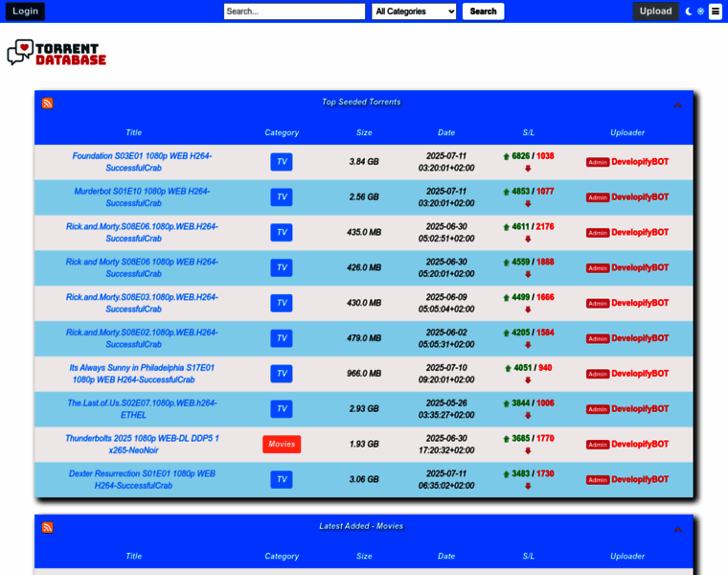Open Rick.and.Morty.S08E06 dotted-title torrent
728x575 pixels.
coord(142,232)
